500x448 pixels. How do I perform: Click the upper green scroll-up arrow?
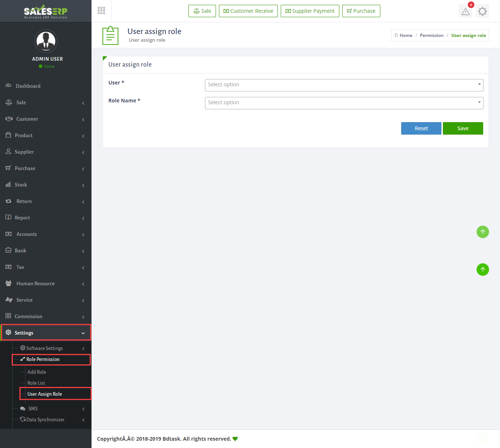pyautogui.click(x=483, y=232)
